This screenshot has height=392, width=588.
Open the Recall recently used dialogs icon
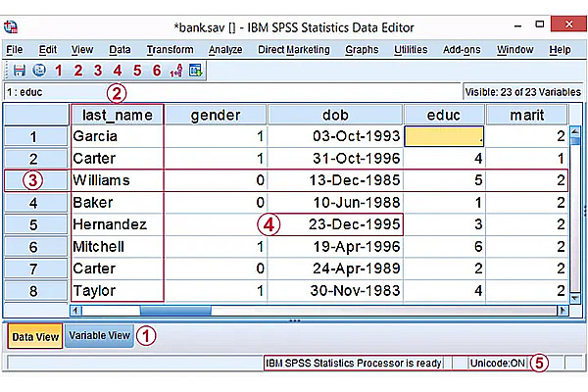[x=39, y=71]
